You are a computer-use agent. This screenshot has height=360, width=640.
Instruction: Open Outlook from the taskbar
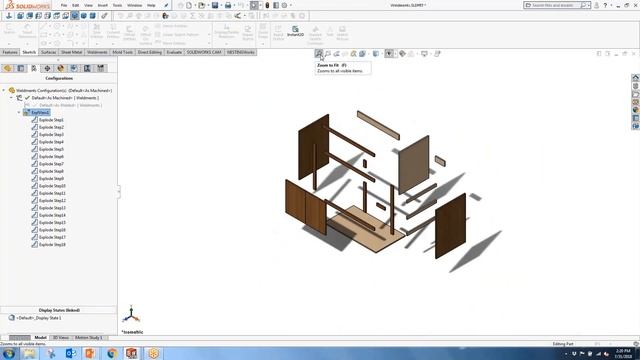[x=71, y=353]
